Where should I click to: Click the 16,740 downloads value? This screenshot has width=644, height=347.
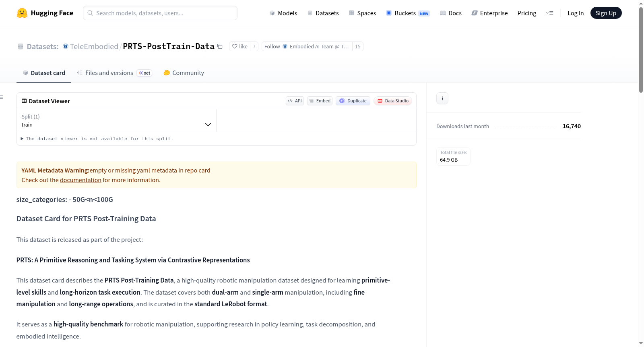[x=572, y=126]
